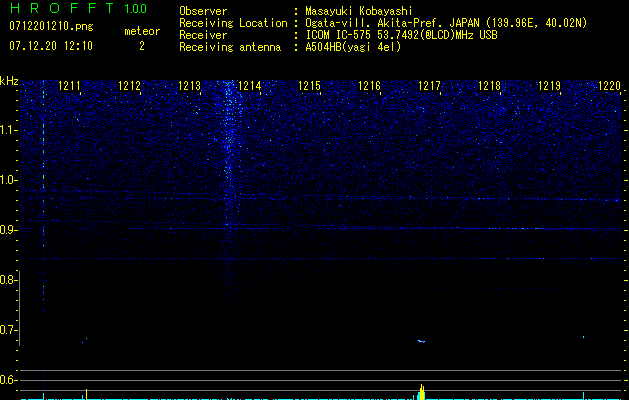Click the Observer field label

(x=203, y=11)
